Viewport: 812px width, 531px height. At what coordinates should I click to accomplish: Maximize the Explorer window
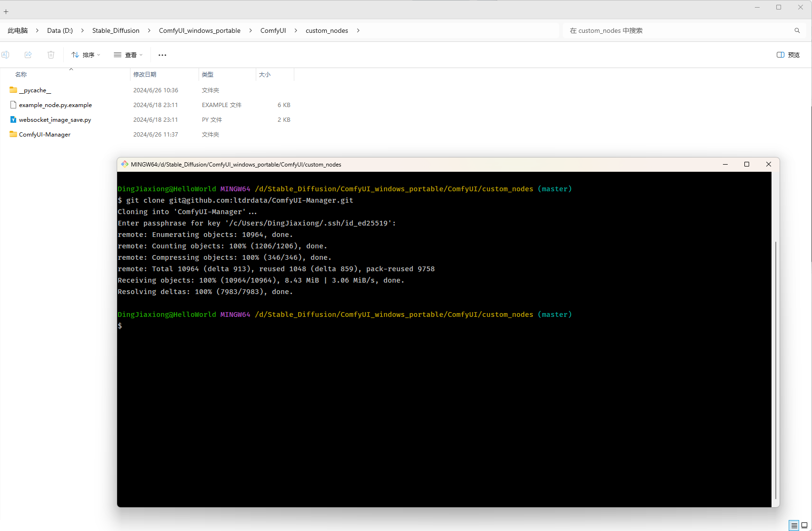[x=779, y=7]
